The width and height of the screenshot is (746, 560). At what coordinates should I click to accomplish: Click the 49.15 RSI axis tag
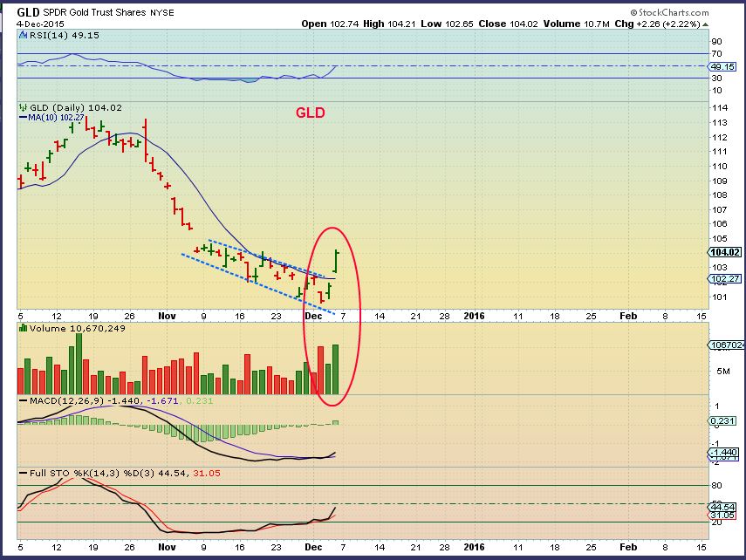coord(722,67)
